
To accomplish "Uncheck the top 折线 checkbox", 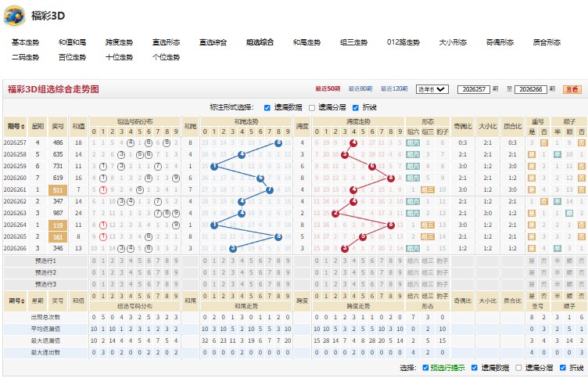I will [x=356, y=108].
